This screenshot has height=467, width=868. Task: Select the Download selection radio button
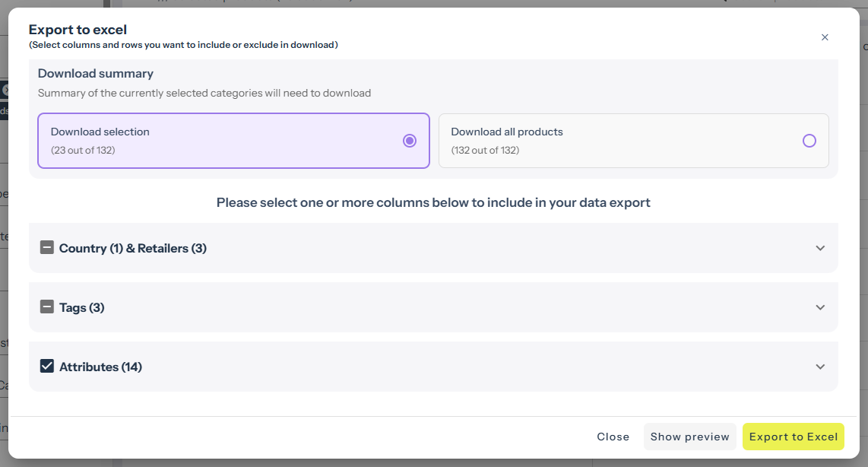tap(410, 141)
